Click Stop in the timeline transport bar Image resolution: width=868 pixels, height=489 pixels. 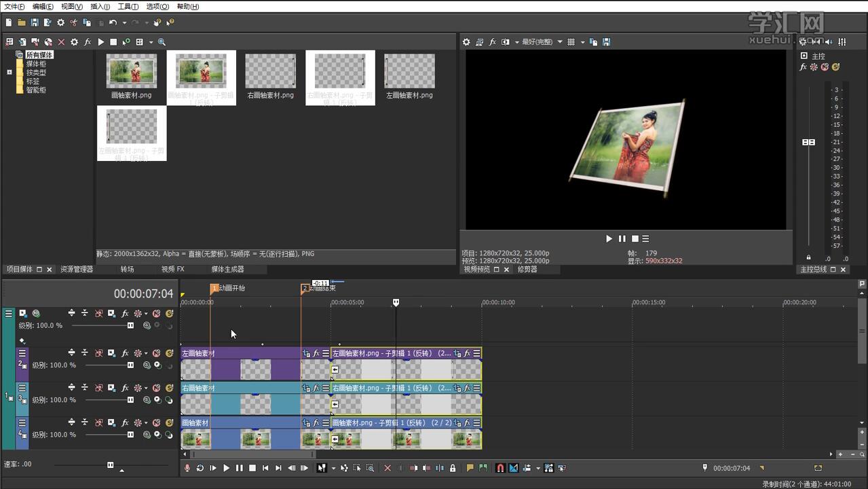point(252,468)
